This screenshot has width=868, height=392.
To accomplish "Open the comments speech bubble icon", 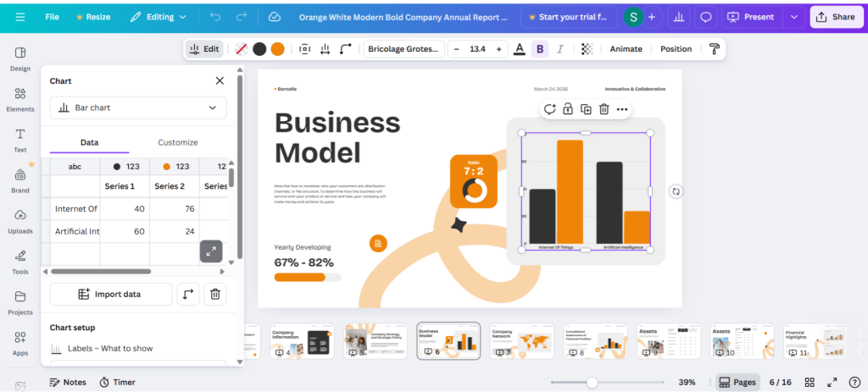I will point(706,17).
